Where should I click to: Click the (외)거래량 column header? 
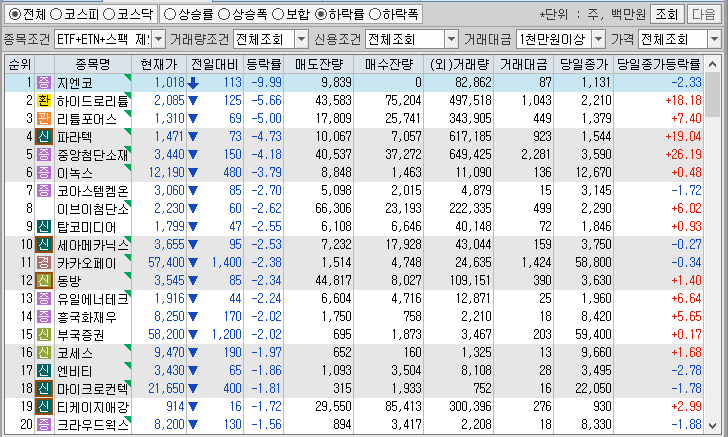click(x=459, y=65)
